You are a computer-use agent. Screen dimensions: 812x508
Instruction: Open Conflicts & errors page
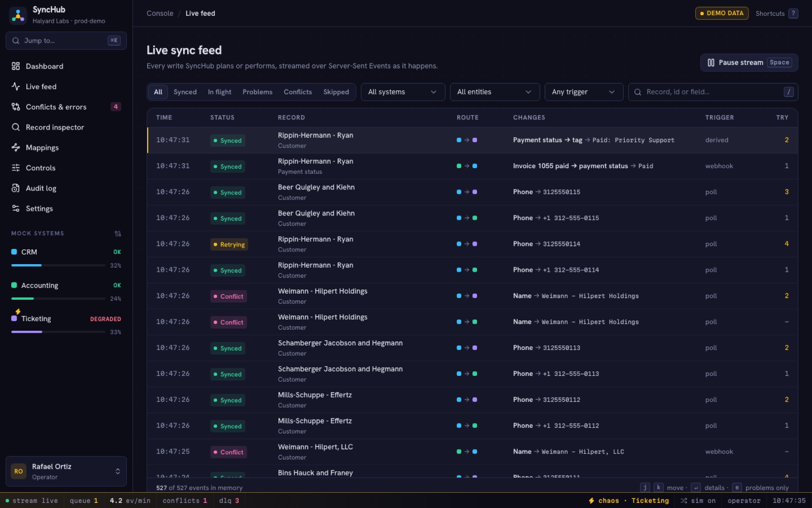(66, 107)
